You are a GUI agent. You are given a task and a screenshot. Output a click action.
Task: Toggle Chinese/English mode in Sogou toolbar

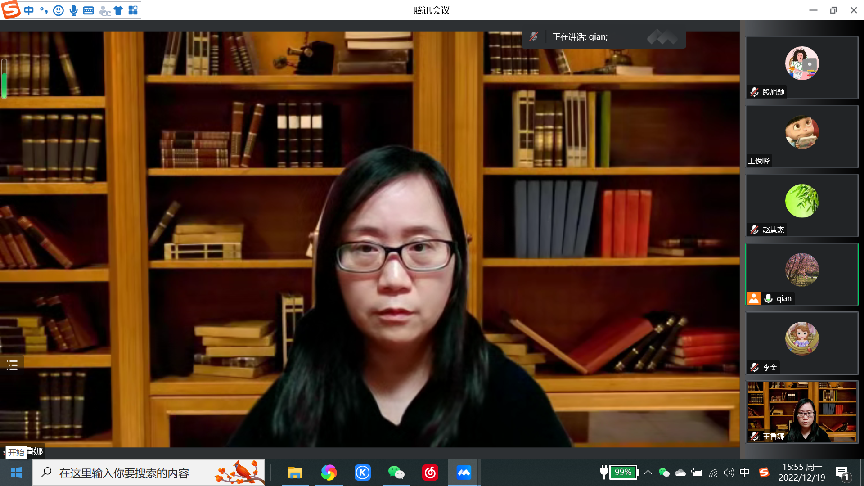pyautogui.click(x=29, y=11)
